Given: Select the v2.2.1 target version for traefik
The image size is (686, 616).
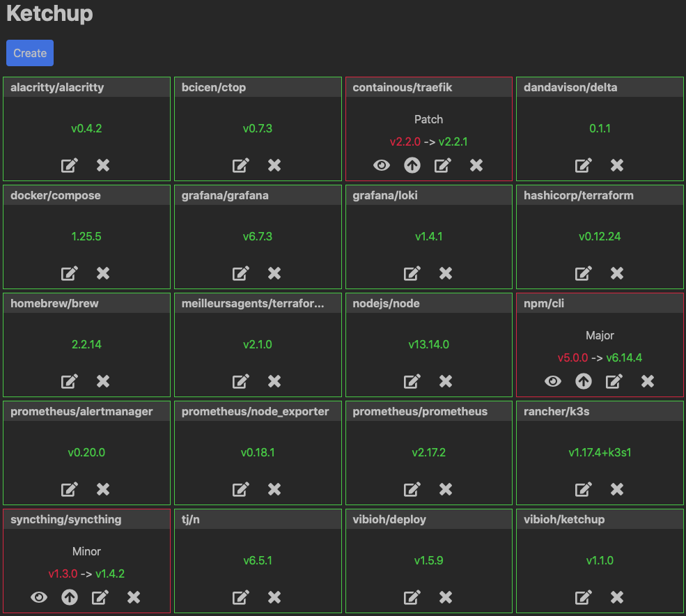Looking at the screenshot, I should tap(453, 142).
